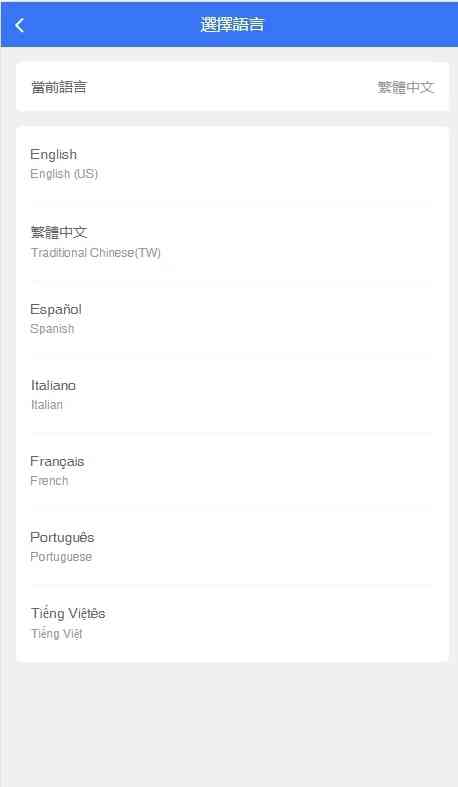Tap the English (US) subtitle text
458x787 pixels.
[x=64, y=174]
